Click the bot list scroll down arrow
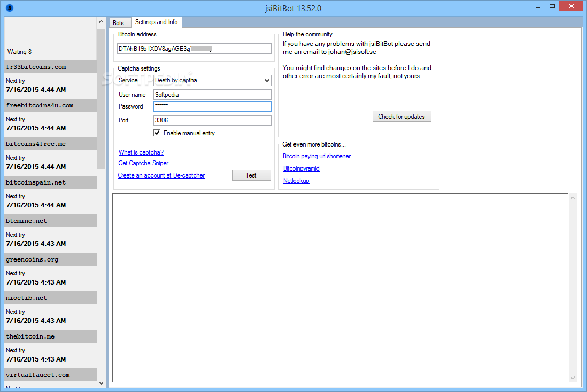Image resolution: width=587 pixels, height=392 pixels. (x=101, y=383)
